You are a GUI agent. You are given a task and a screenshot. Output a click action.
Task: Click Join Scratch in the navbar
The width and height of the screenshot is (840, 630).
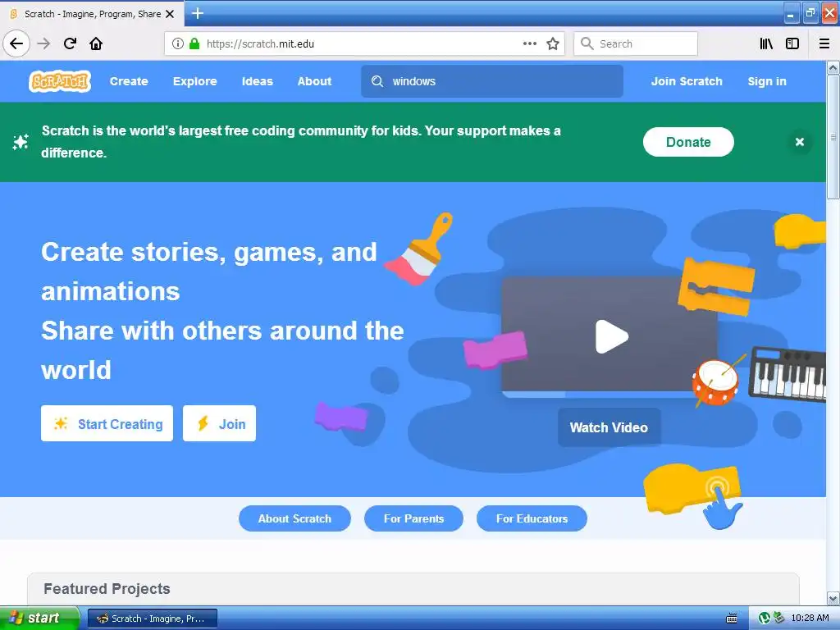click(x=687, y=81)
